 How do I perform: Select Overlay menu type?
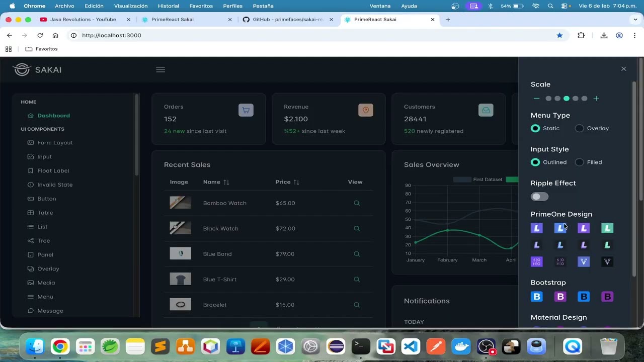580,128
